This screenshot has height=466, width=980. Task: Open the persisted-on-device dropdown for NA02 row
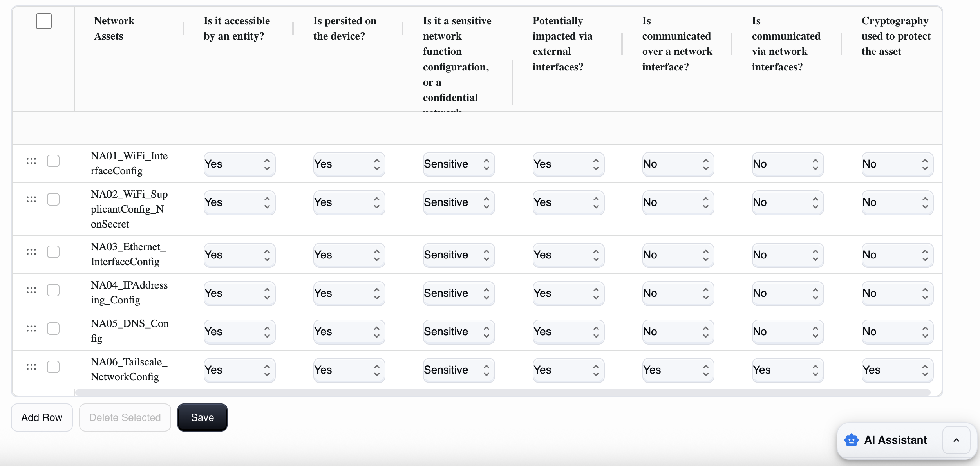point(349,202)
